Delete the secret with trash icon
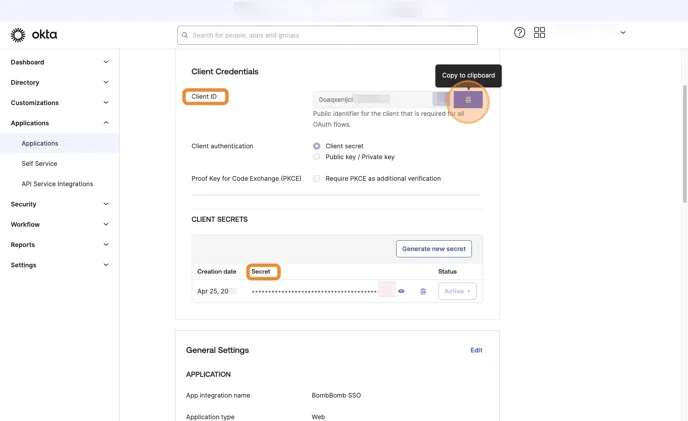The image size is (688, 421). coord(423,291)
